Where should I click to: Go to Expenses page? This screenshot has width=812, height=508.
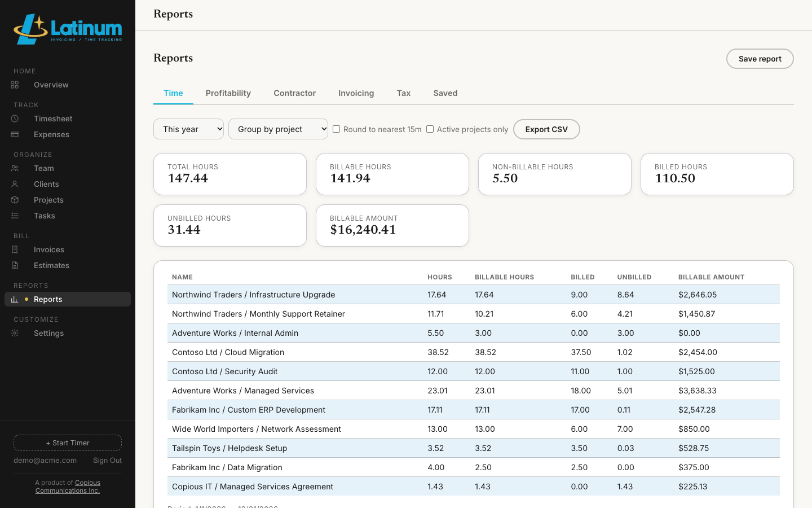tap(68, 134)
